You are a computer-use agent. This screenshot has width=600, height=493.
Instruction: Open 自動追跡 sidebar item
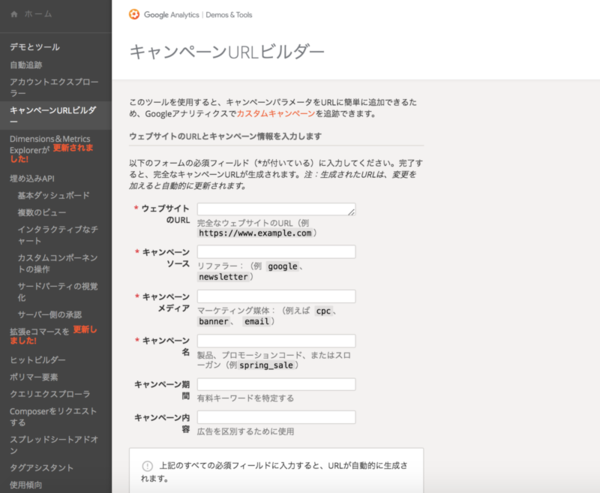pos(26,65)
